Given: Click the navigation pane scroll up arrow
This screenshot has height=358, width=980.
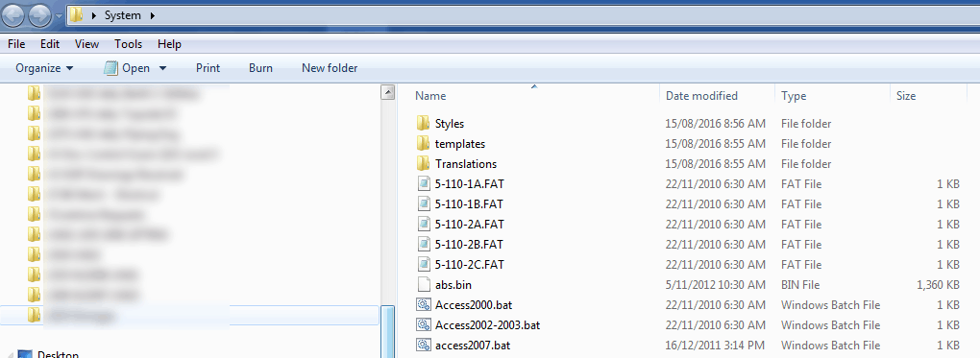Looking at the screenshot, I should pos(387,93).
